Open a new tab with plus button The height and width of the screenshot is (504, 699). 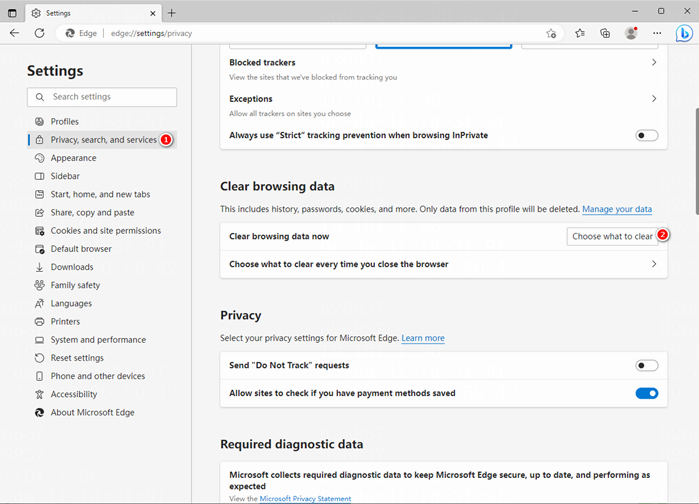(172, 13)
